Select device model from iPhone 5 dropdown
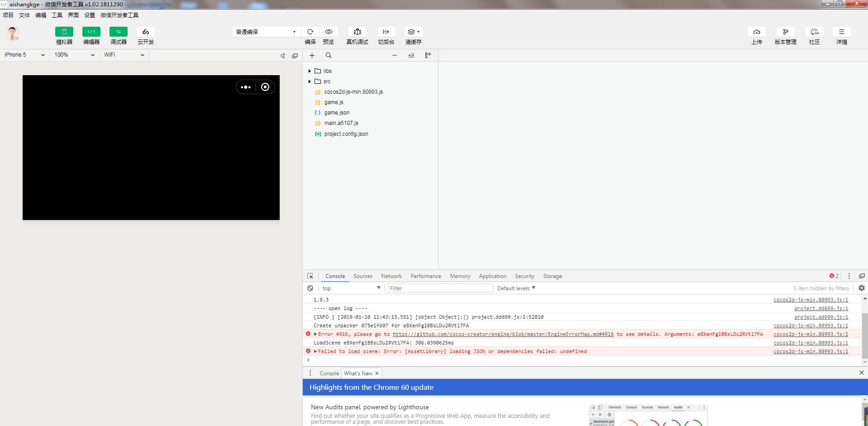868x426 pixels. (x=25, y=55)
